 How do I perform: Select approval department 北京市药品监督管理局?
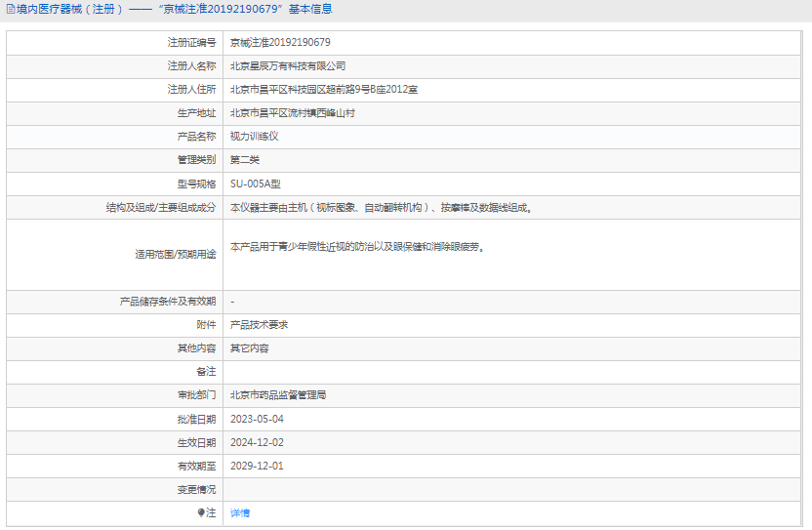coord(278,395)
